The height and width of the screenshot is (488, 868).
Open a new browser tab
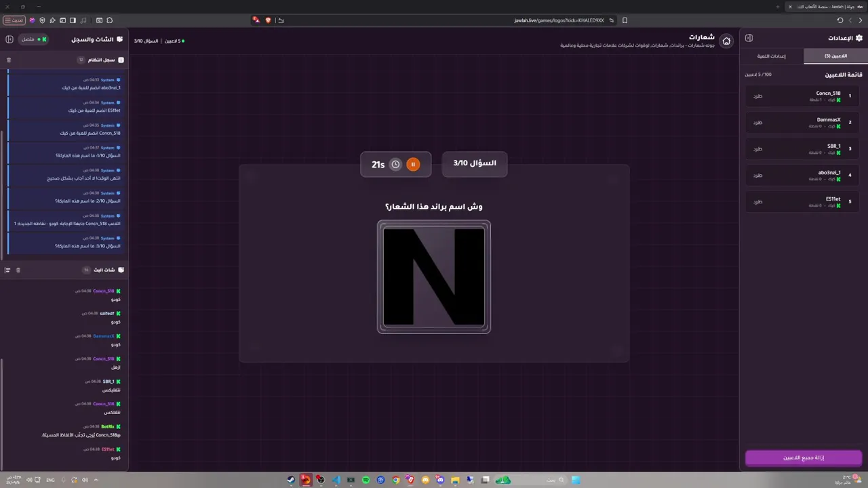pos(778,7)
